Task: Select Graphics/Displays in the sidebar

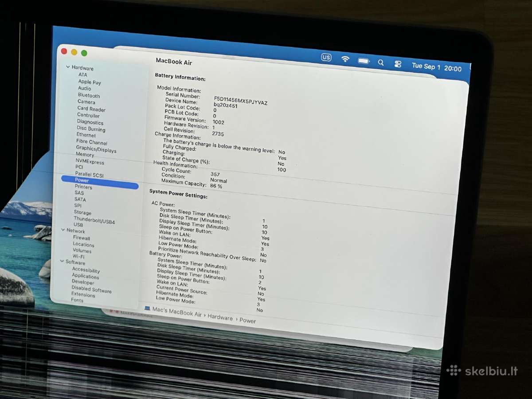Action: (x=96, y=149)
